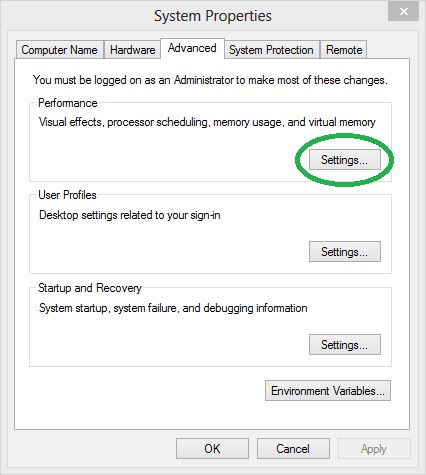The image size is (426, 475).
Task: Click the desktop settings sign-in description
Action: pos(130,215)
